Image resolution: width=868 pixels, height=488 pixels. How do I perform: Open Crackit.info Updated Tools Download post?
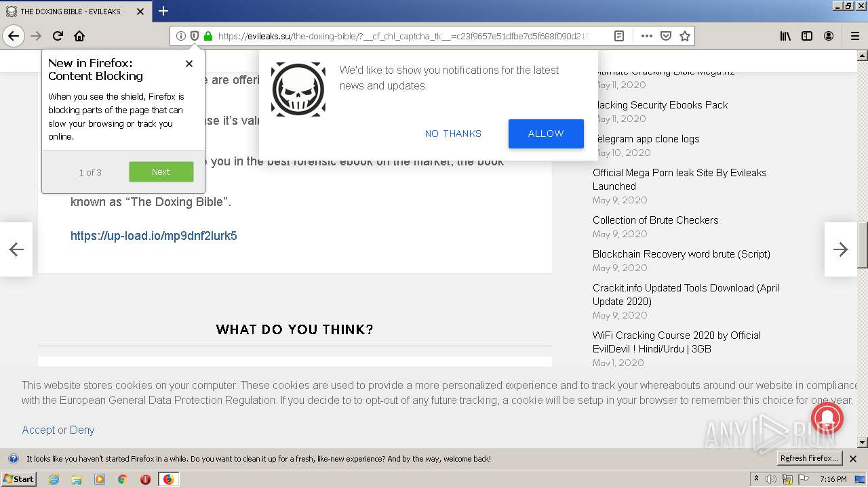tap(686, 295)
